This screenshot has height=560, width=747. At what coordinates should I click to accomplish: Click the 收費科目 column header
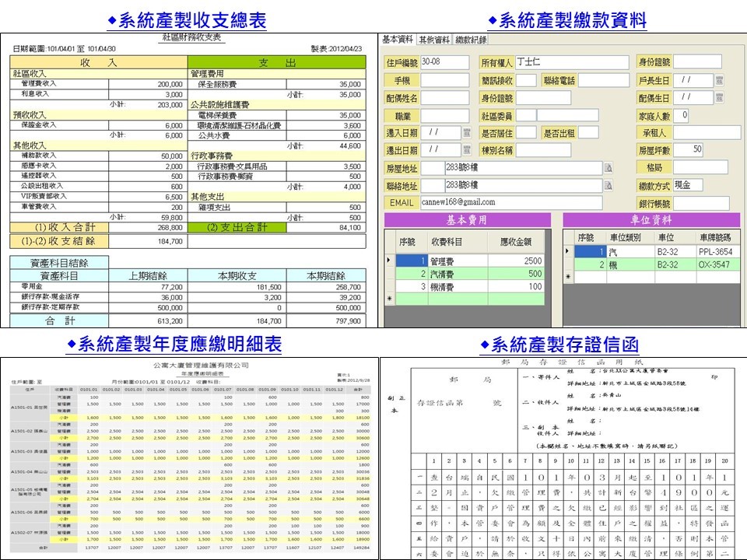[x=458, y=242]
